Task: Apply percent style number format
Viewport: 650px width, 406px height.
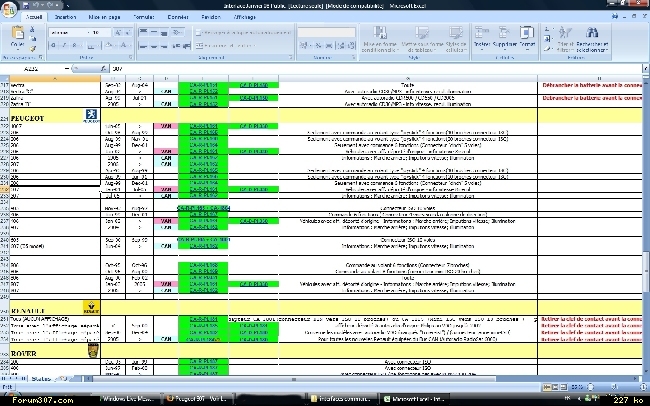Action: pos(318,46)
